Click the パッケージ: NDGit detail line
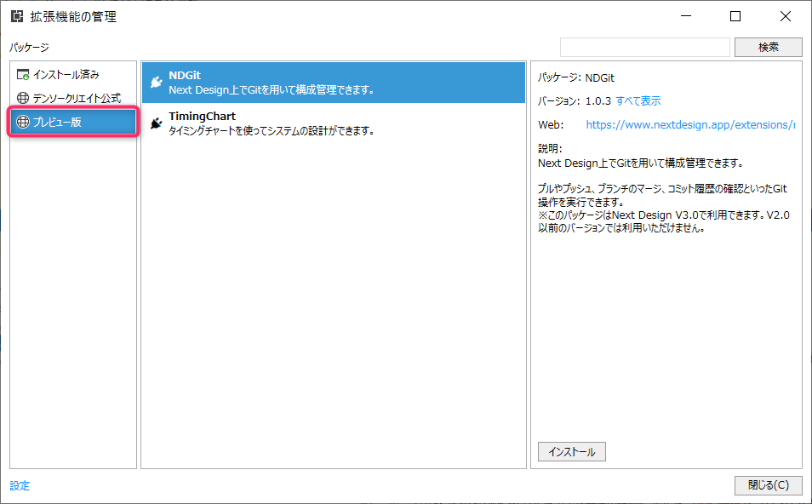The height and width of the screenshot is (504, 812). pyautogui.click(x=576, y=77)
